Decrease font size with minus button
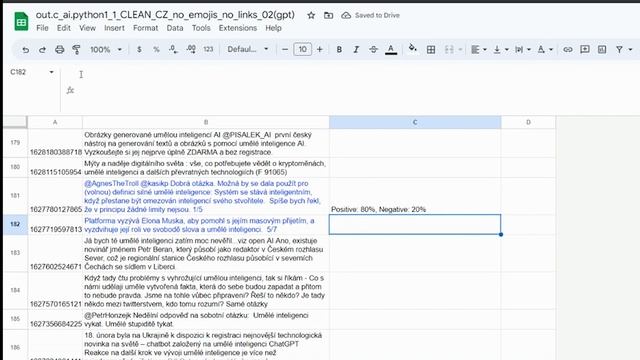 pos(285,50)
